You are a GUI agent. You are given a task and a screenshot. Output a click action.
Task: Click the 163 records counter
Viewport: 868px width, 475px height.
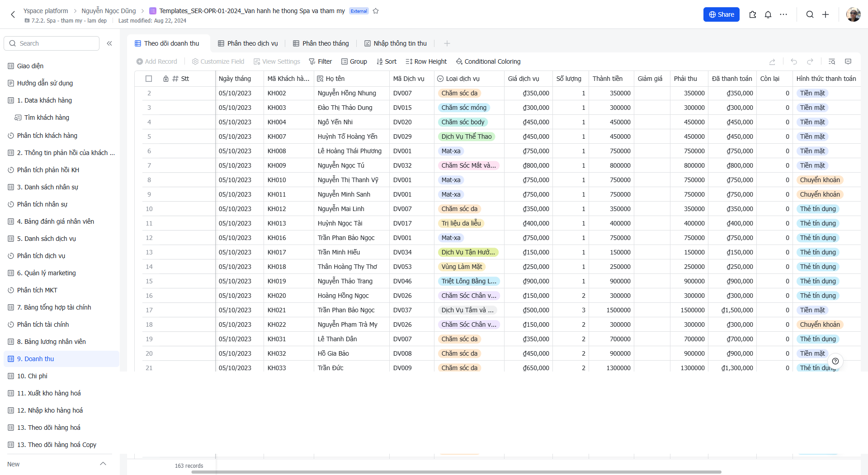point(189,466)
